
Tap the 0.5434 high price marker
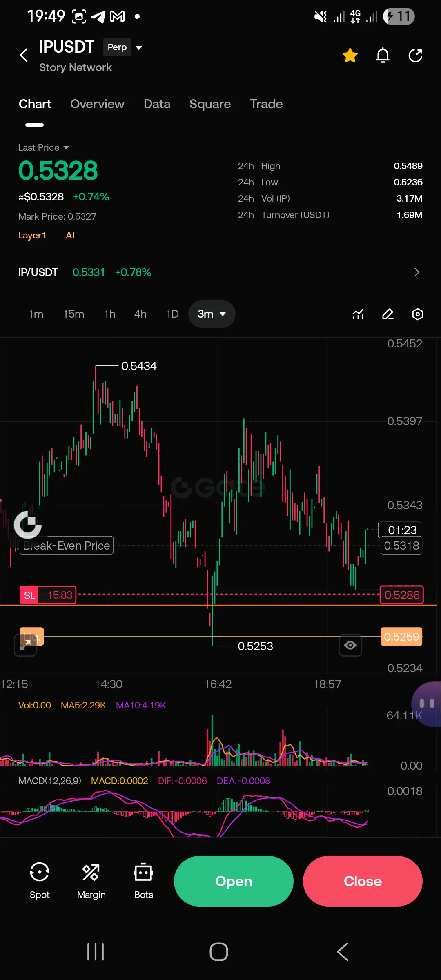139,366
